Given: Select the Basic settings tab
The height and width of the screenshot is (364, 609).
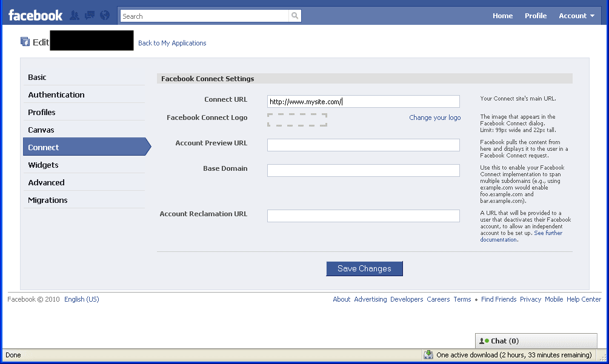Looking at the screenshot, I should 84,78.
